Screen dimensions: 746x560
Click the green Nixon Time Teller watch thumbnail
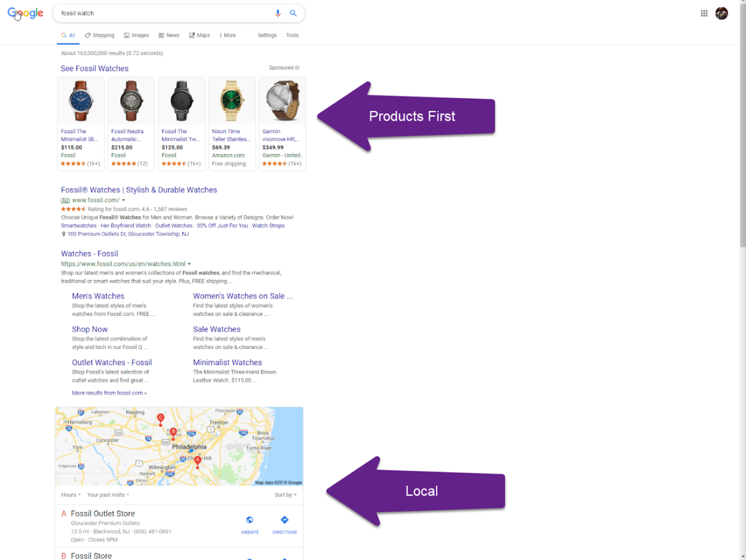pyautogui.click(x=232, y=101)
